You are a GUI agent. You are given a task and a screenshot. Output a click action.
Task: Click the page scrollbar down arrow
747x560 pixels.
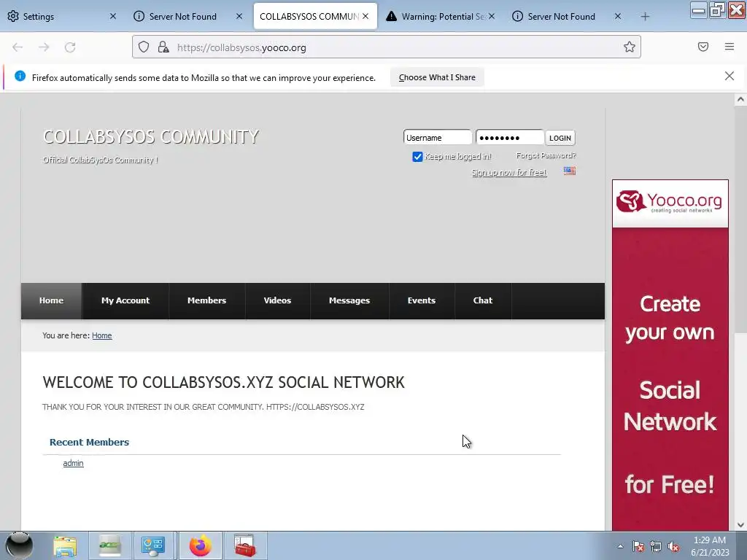point(740,525)
